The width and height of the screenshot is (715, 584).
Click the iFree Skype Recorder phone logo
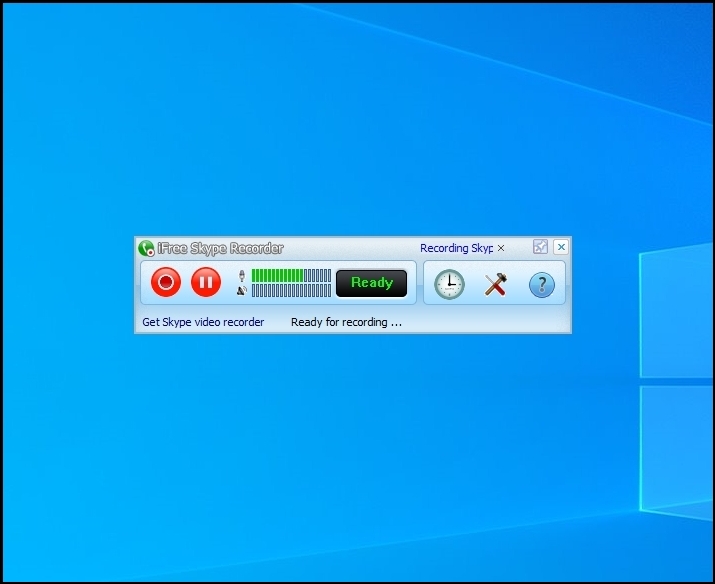[x=146, y=248]
